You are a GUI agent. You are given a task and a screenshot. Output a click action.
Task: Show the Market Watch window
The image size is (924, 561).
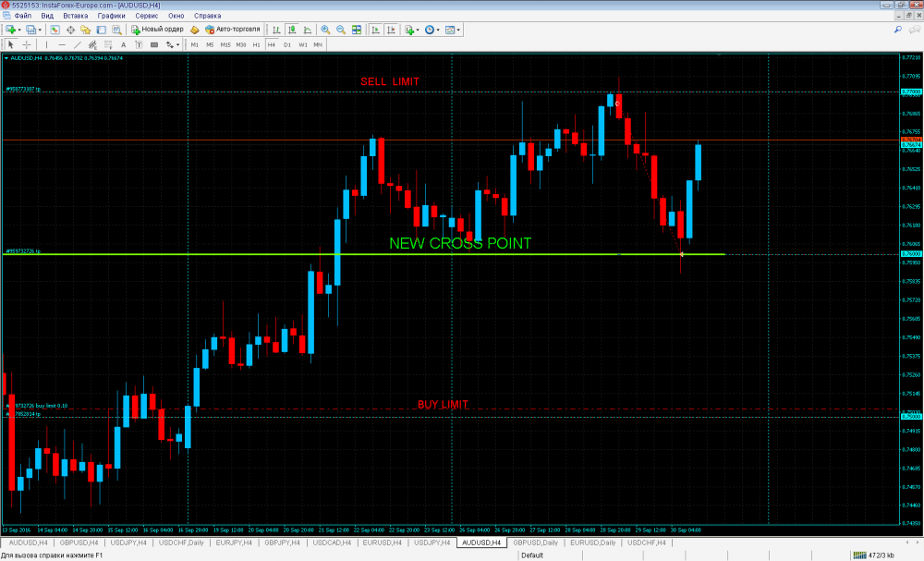coord(55,30)
